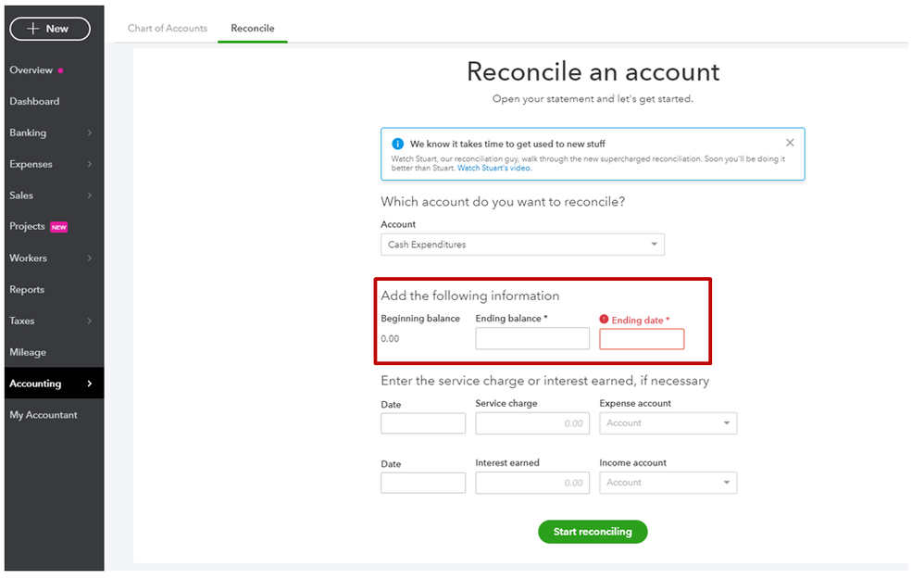Focus the Ending balance input field
This screenshot has width=924, height=579.
point(532,338)
